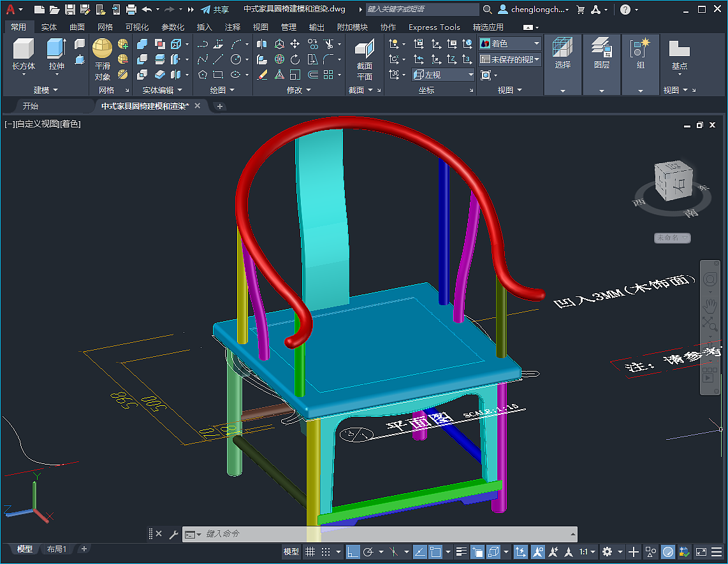Open the 可视化 ribbon tab
This screenshot has width=728, height=564.
click(x=137, y=27)
